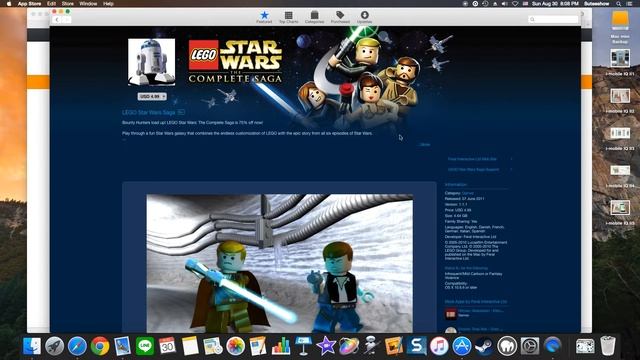Image resolution: width=640 pixels, height=360 pixels.
Task: Click the R2-D2 app icon
Action: coord(151,62)
